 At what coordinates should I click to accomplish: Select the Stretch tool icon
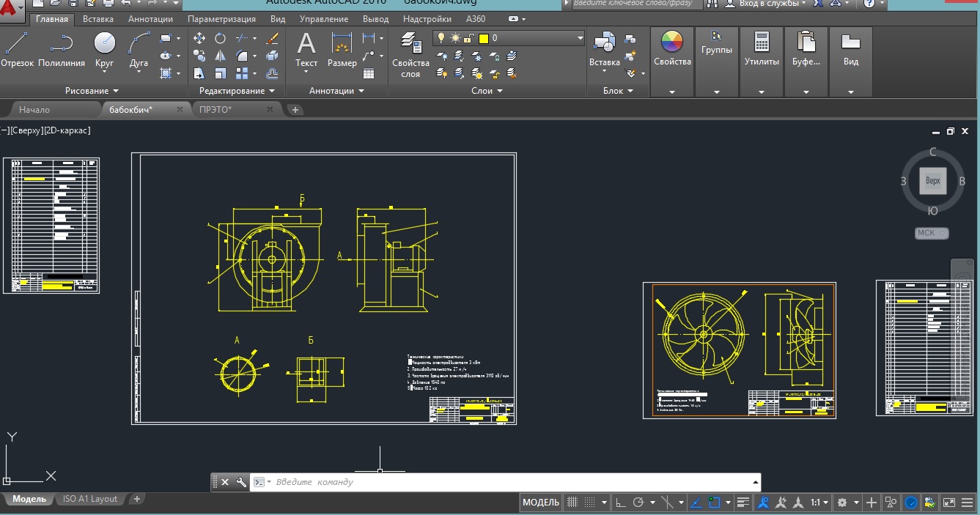pos(199,73)
